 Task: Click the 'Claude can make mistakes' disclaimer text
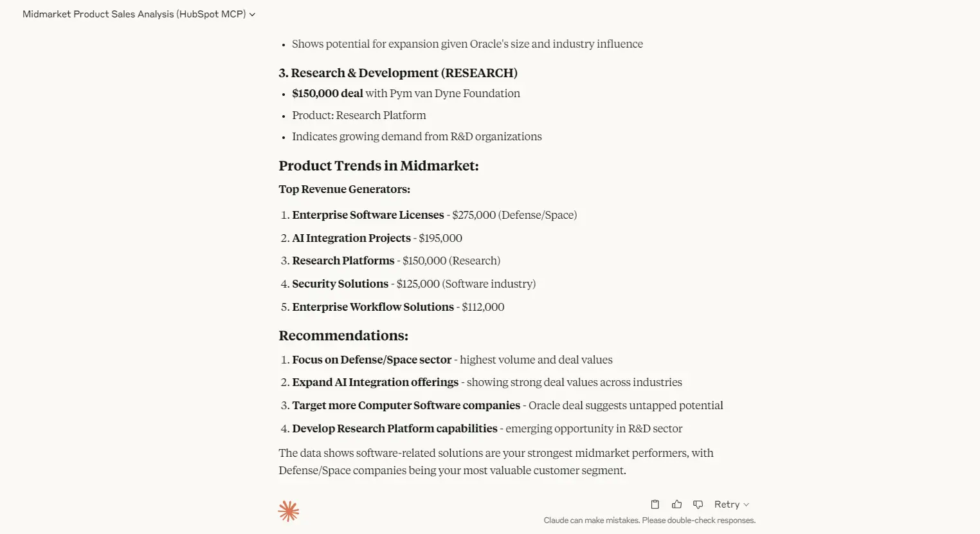(x=649, y=520)
